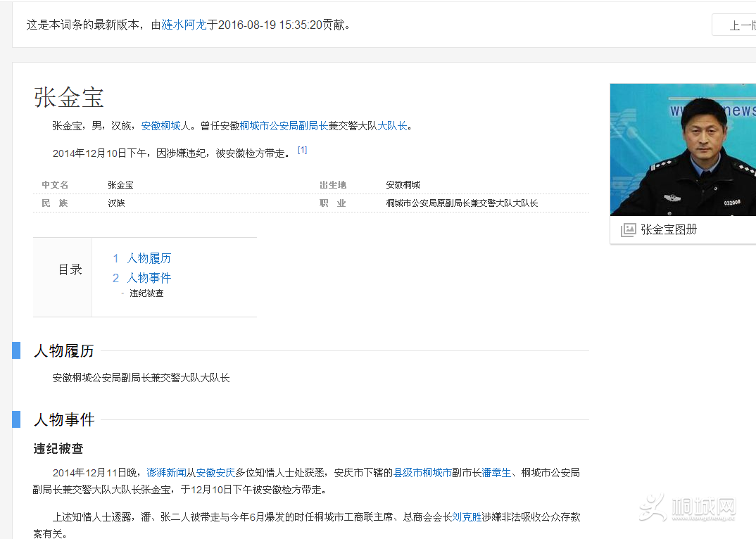Go to previous version with 上一版 button
The image size is (756, 539).
739,25
